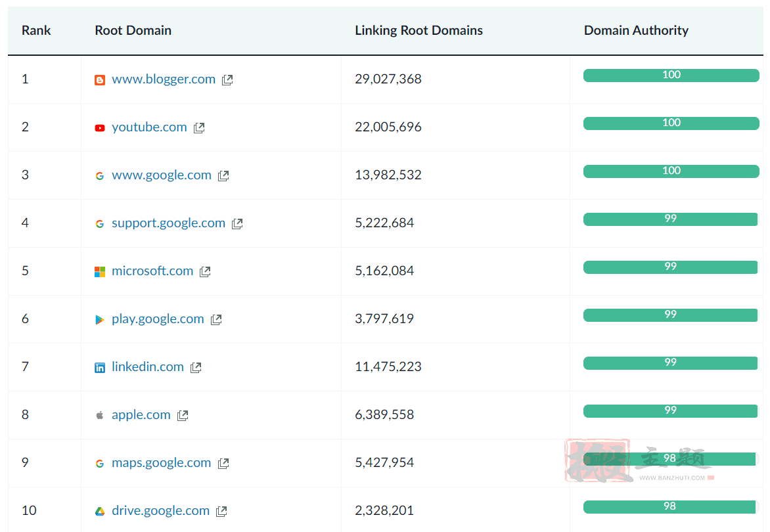Click the Domain Authority bar for support.google.com
The image size is (770, 532).
point(670,219)
